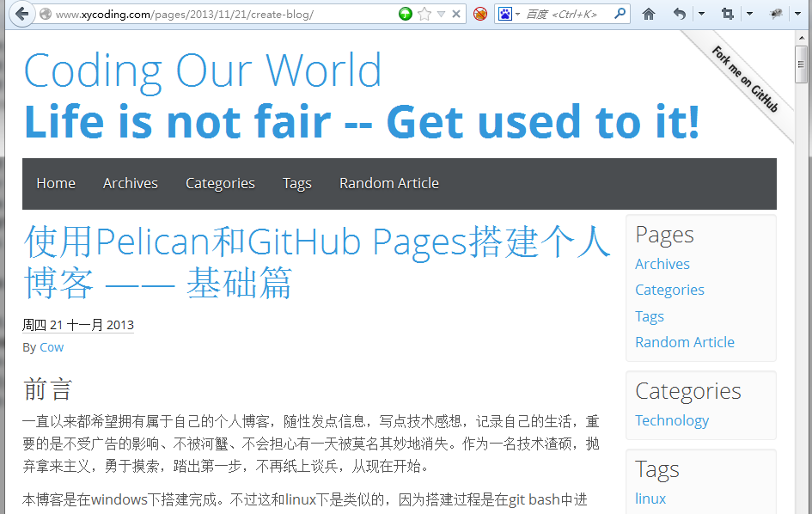Click the 前言 section heading
The height and width of the screenshot is (514, 812).
click(x=47, y=389)
